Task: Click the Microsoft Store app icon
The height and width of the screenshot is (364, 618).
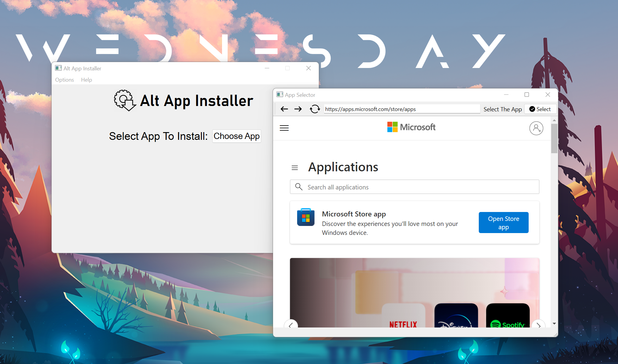Action: point(306,218)
